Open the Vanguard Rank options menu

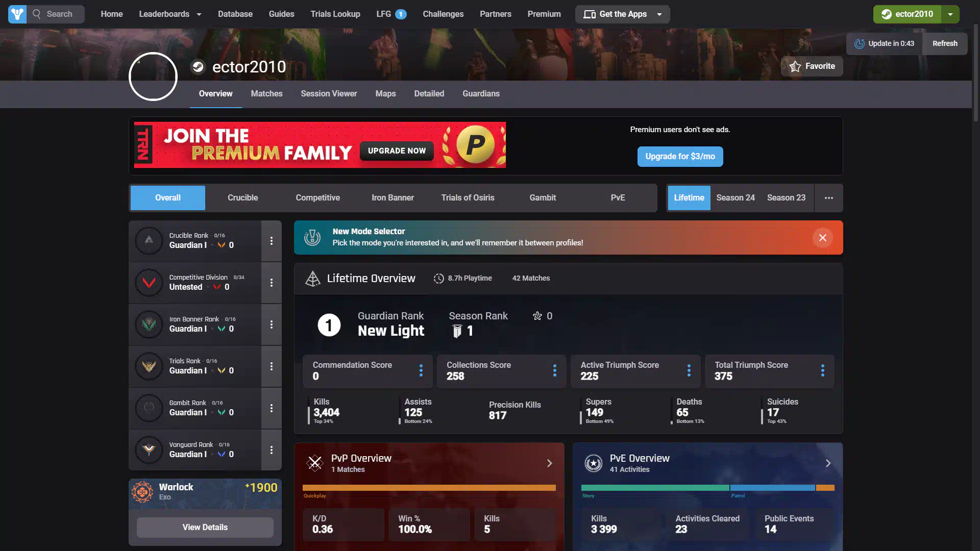tap(272, 450)
